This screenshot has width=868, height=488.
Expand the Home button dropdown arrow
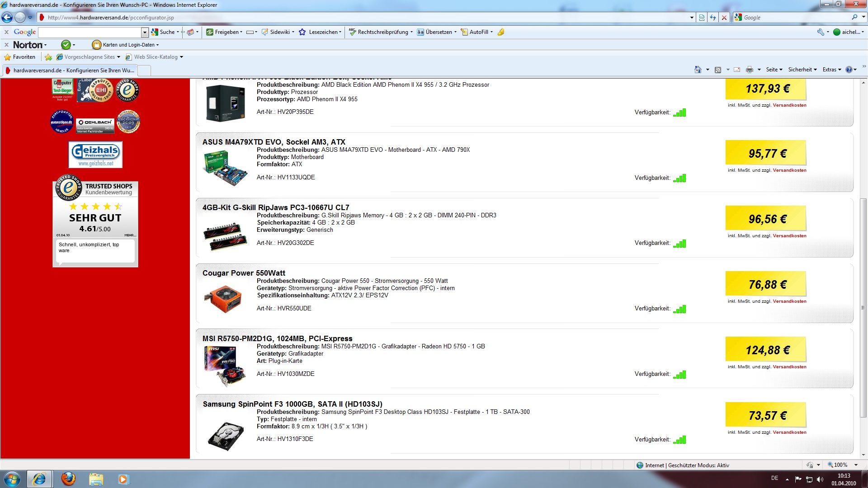click(x=708, y=70)
